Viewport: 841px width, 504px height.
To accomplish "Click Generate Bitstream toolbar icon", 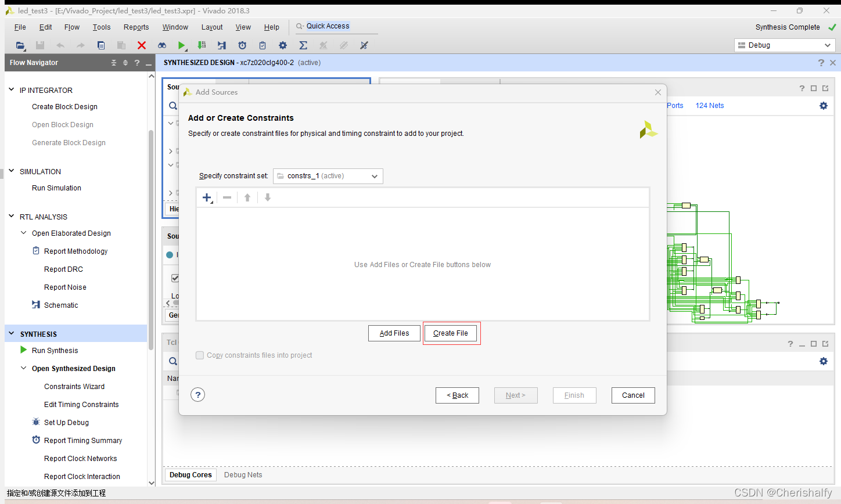I will [x=202, y=45].
